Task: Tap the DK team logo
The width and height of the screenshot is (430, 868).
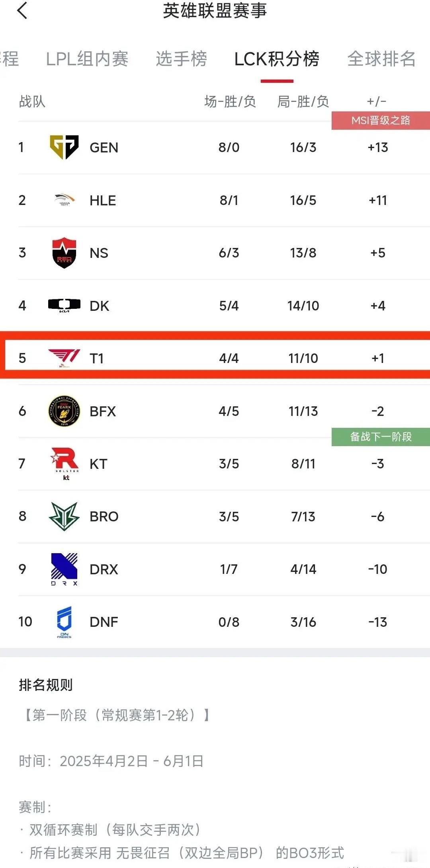Action: [64, 305]
